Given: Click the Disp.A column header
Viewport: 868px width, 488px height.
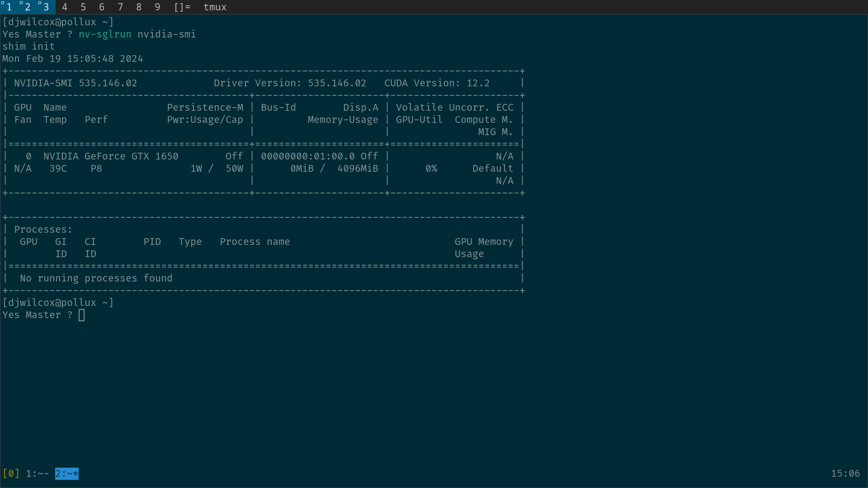Looking at the screenshot, I should [361, 108].
